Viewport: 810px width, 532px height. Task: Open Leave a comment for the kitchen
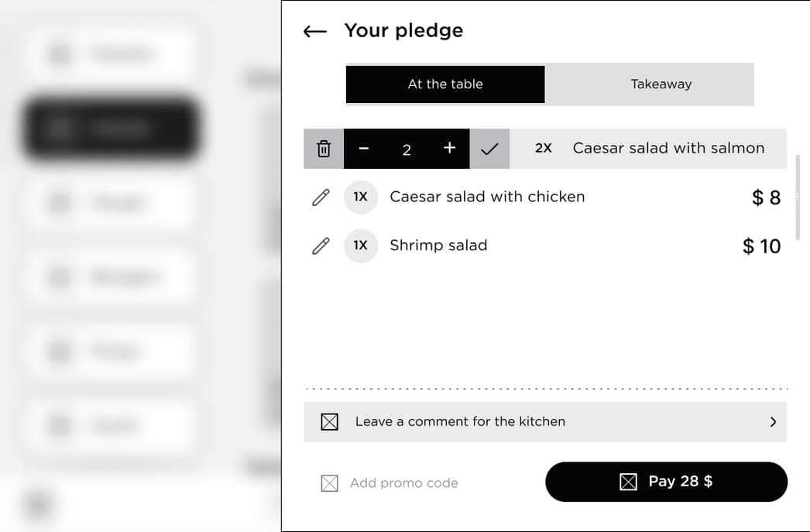(x=545, y=422)
